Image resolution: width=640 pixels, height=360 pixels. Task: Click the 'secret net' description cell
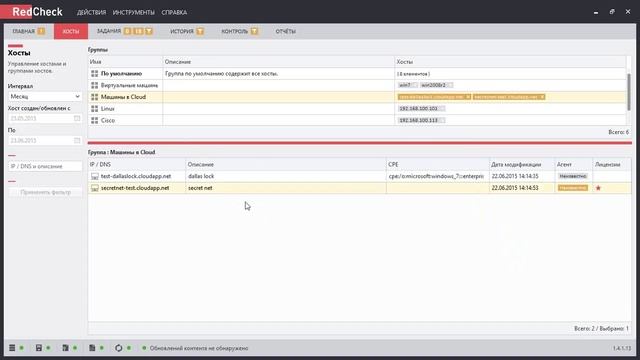tap(286, 188)
